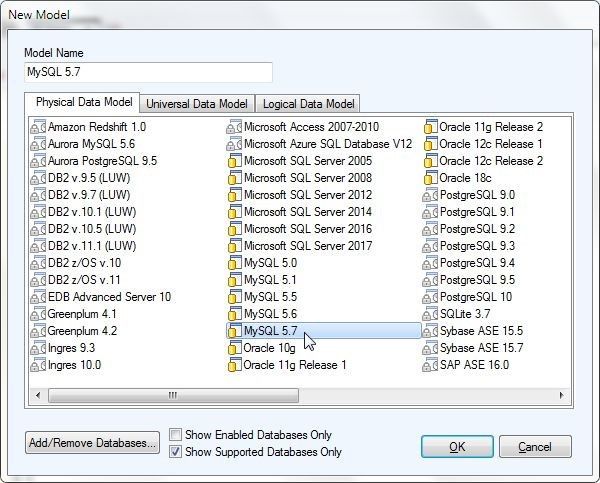Click the scrollbar left arrow
Screen dimensions: 600x483
click(x=38, y=395)
